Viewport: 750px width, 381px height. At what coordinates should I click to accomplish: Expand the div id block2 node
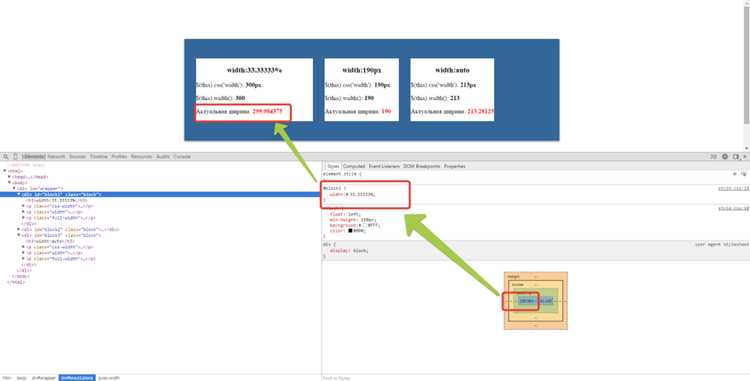coord(18,229)
